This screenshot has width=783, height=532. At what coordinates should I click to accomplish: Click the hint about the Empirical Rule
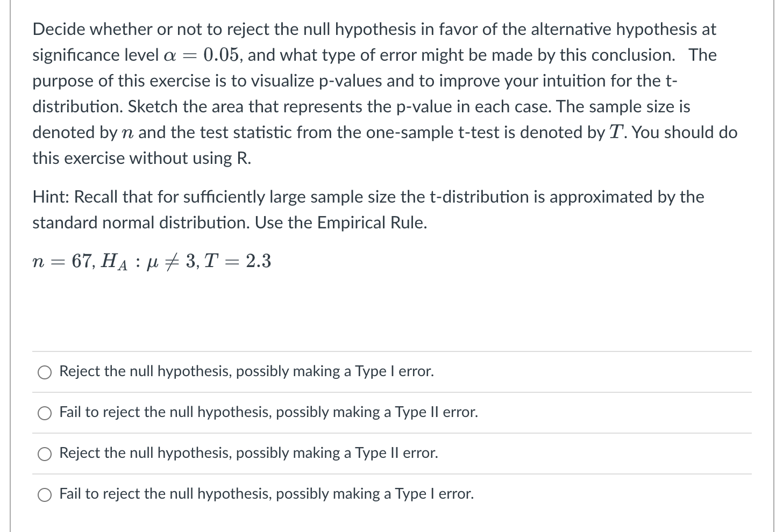tap(368, 210)
